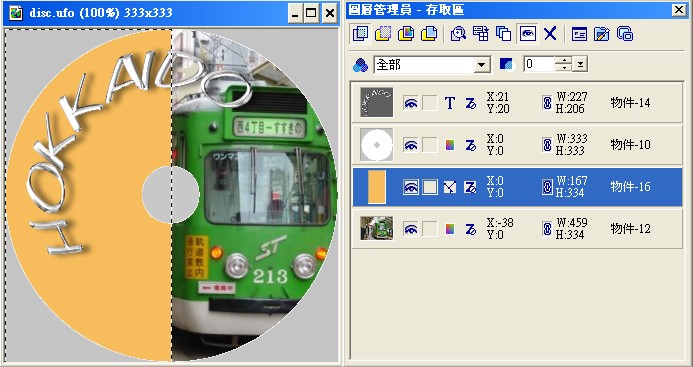This screenshot has width=693, height=367.
Task: Click inside the transparency value field
Action: 539,65
